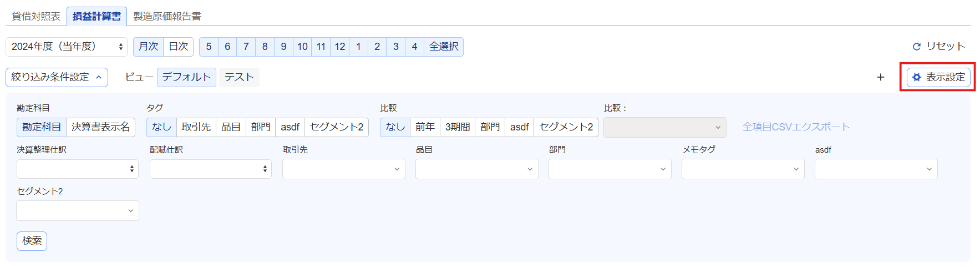Select month 4
This screenshot has width=980, height=267.
(x=414, y=47)
